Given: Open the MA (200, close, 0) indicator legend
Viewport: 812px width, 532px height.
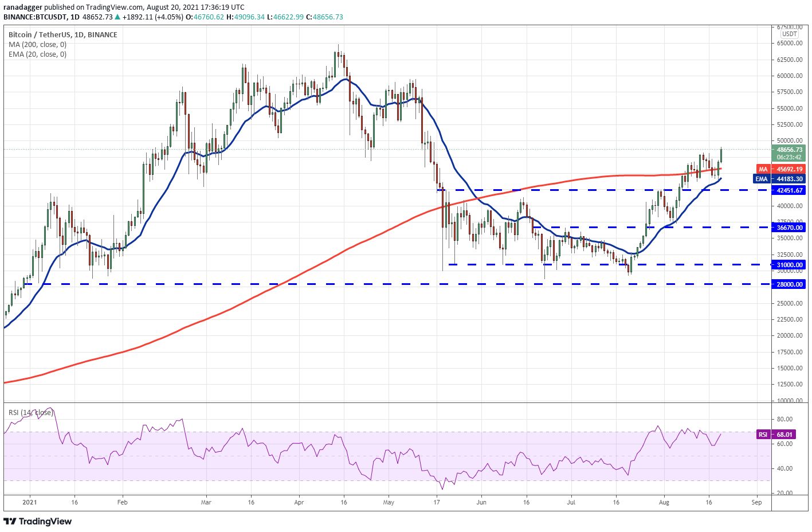Looking at the screenshot, I should coord(37,44).
